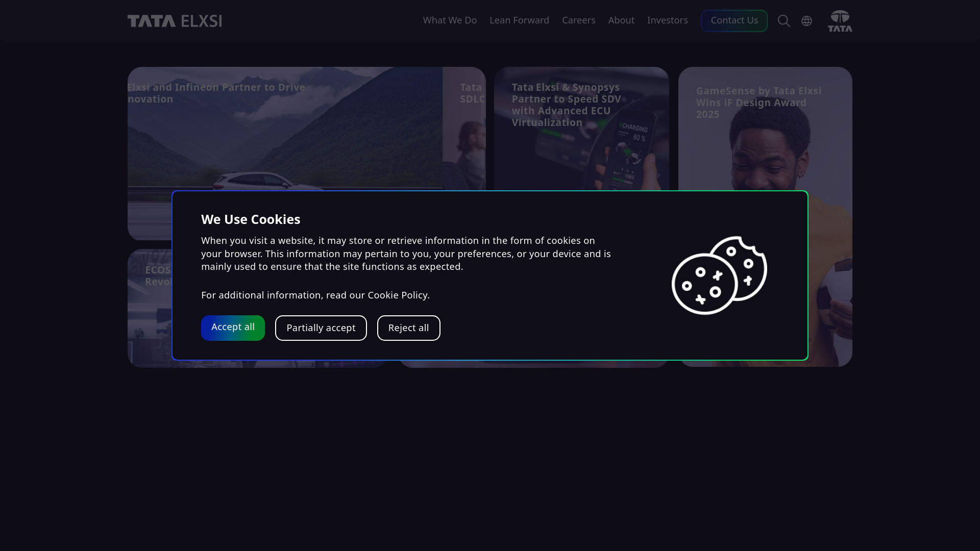
Task: Click the partially visible Tata SDLC card
Action: pyautogui.click(x=464, y=128)
